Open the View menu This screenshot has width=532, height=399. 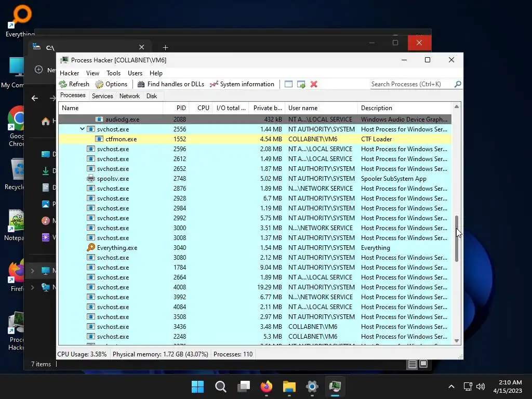point(92,73)
